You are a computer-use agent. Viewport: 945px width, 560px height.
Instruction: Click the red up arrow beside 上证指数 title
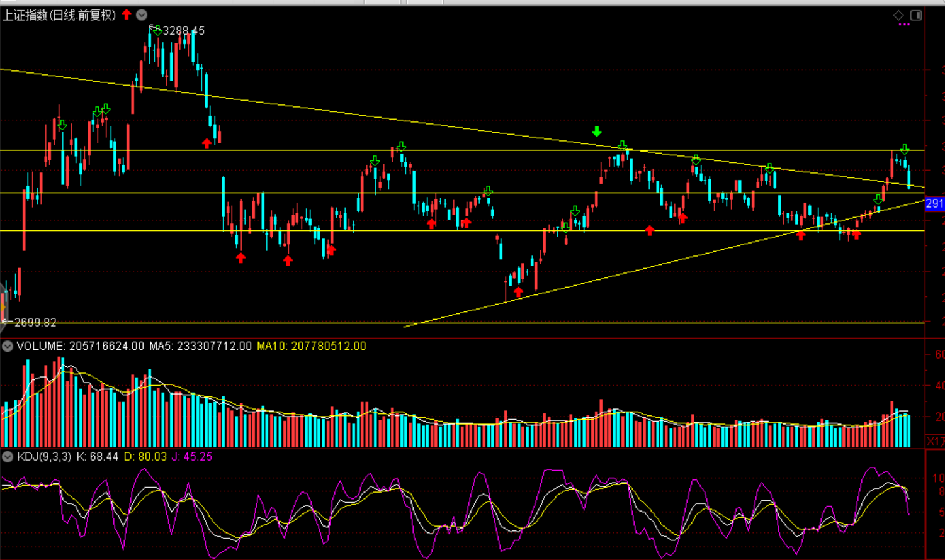(127, 14)
